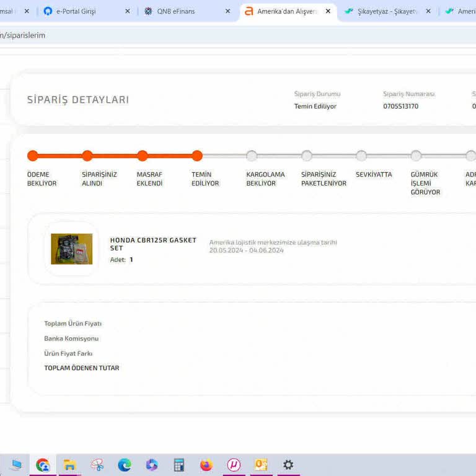Image resolution: width=476 pixels, height=476 pixels.
Task: Click the GÜMRÜK İŞLEMİ GÖRÜYOR step dot
Action: (x=416, y=156)
